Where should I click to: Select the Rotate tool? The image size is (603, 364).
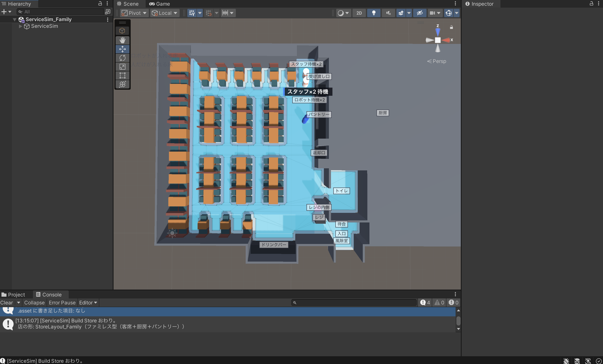click(x=122, y=58)
